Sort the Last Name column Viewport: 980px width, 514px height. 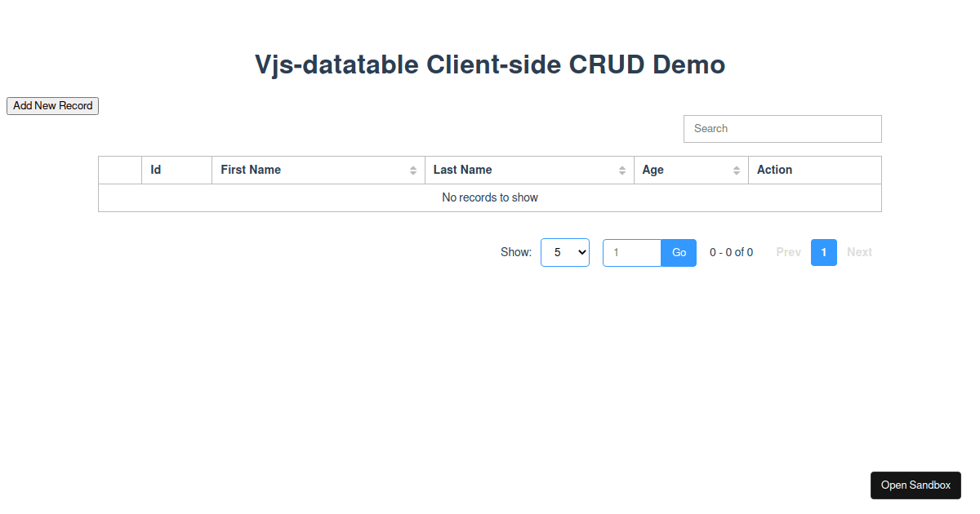point(623,170)
